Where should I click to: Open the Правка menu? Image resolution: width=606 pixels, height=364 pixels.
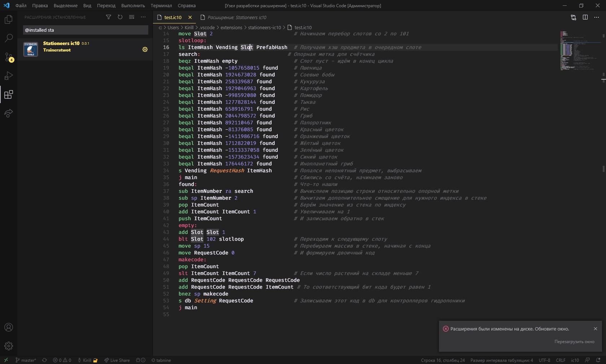tap(40, 5)
